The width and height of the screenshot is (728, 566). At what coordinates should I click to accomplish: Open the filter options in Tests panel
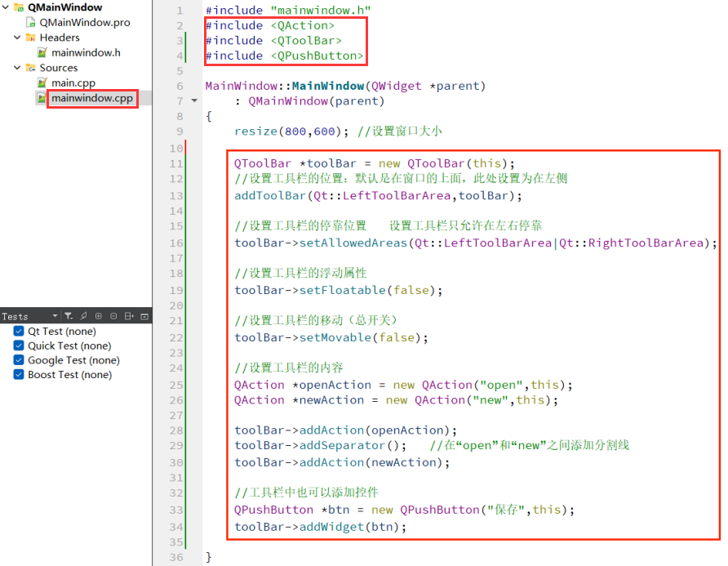(69, 316)
